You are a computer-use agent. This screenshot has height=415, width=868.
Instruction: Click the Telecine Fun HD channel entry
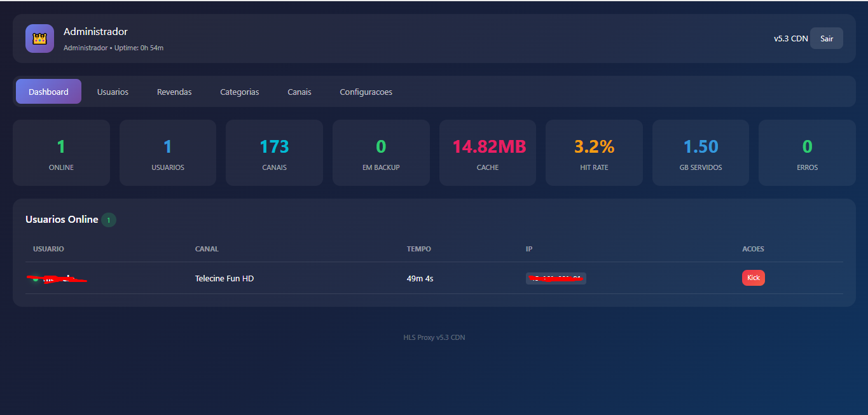click(224, 278)
